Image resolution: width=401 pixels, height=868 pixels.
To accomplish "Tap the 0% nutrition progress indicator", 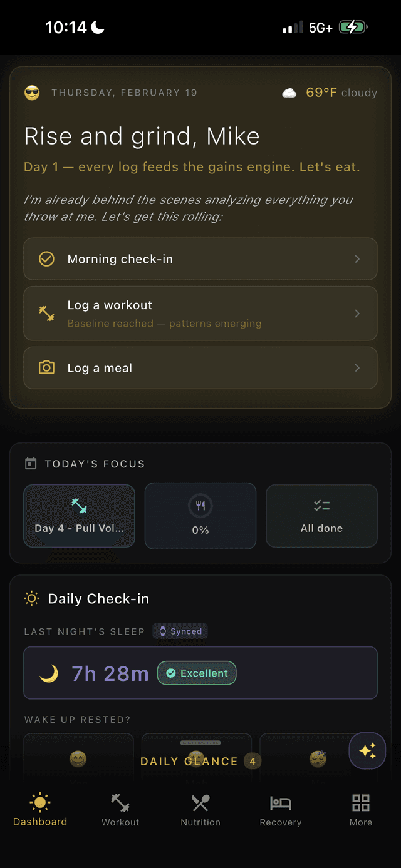I will [200, 515].
